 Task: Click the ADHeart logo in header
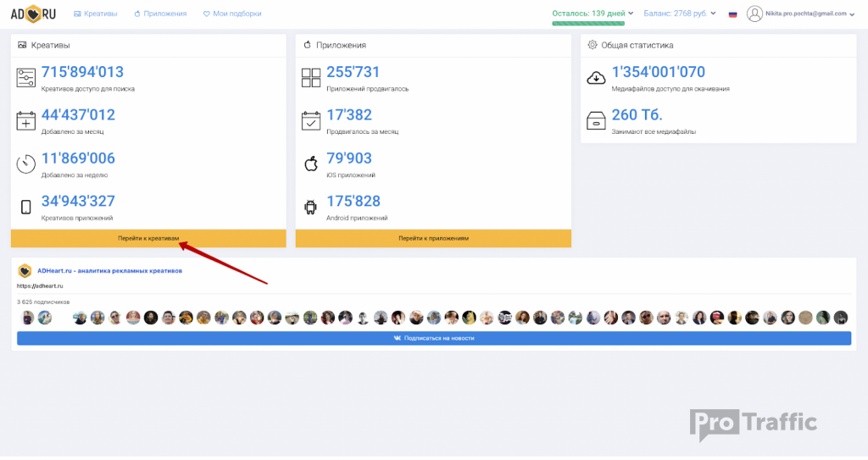[x=34, y=14]
